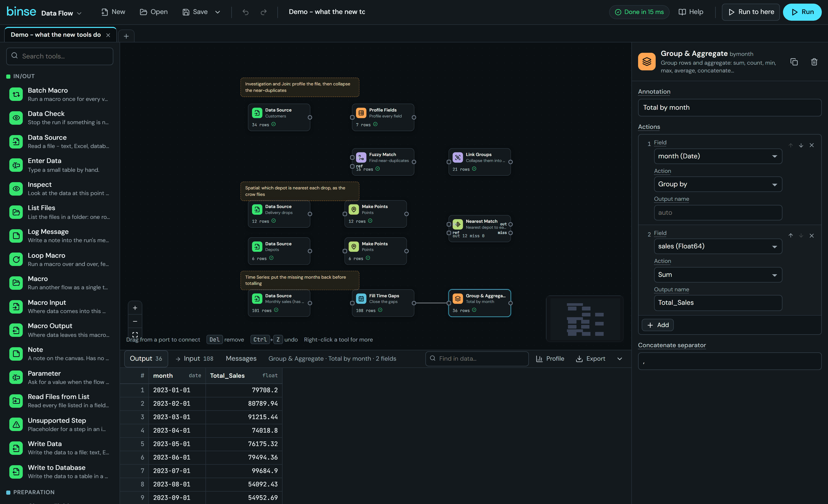
Task: Click the Macro Output tool icon
Action: point(16,330)
